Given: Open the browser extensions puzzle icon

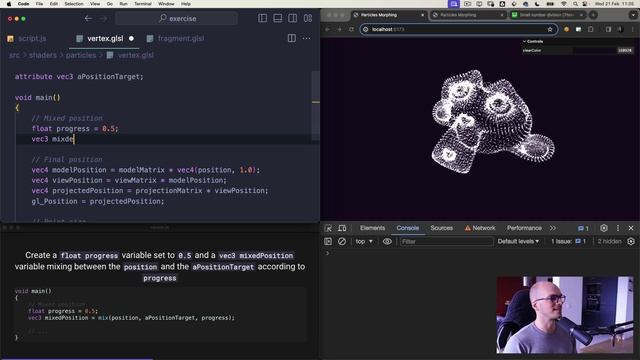Looking at the screenshot, I should click(x=591, y=29).
